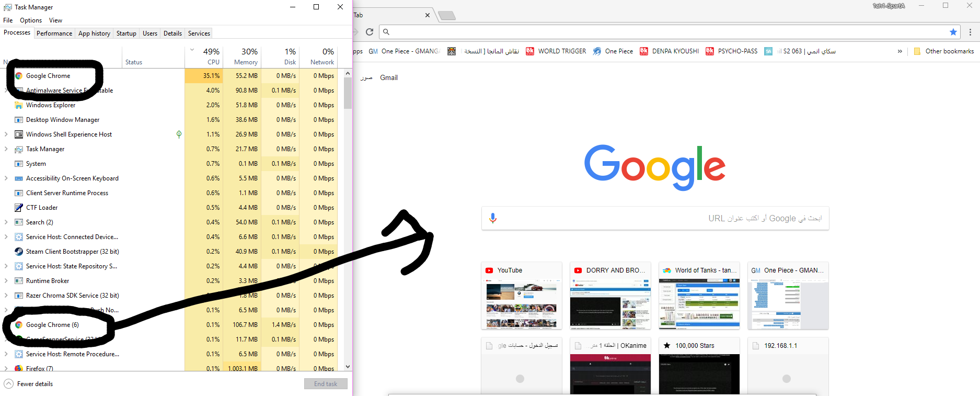Open Chrome three-dot menu
The height and width of the screenshot is (396, 980).
pos(970,32)
